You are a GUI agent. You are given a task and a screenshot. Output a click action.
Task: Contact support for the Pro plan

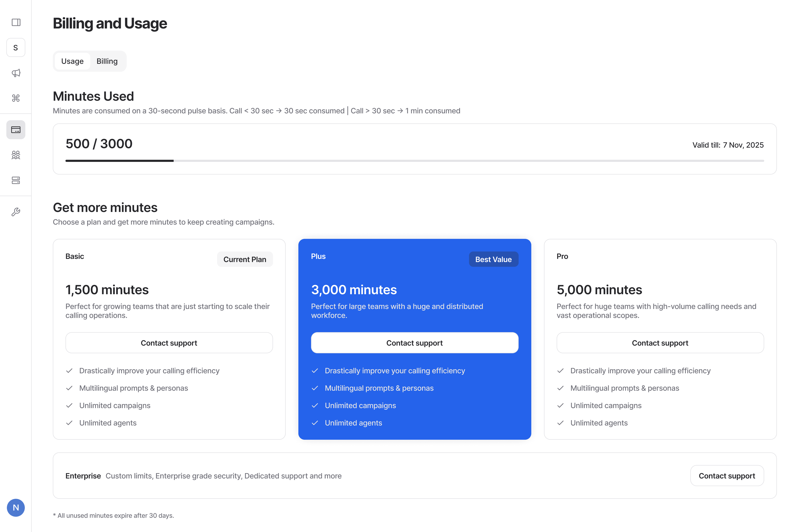click(x=660, y=343)
